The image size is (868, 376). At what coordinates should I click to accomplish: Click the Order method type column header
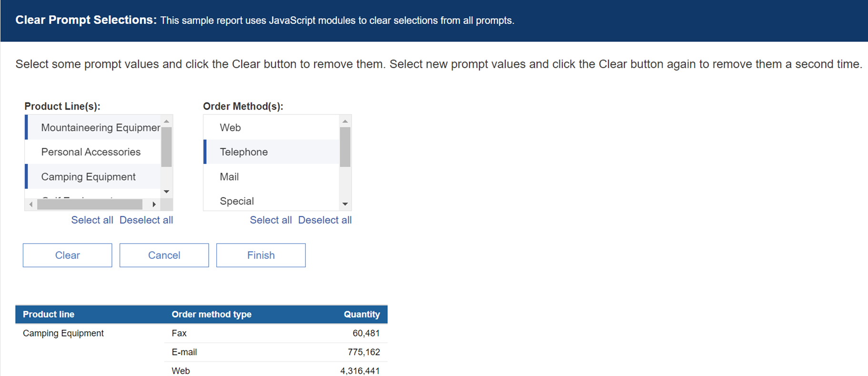(x=212, y=315)
